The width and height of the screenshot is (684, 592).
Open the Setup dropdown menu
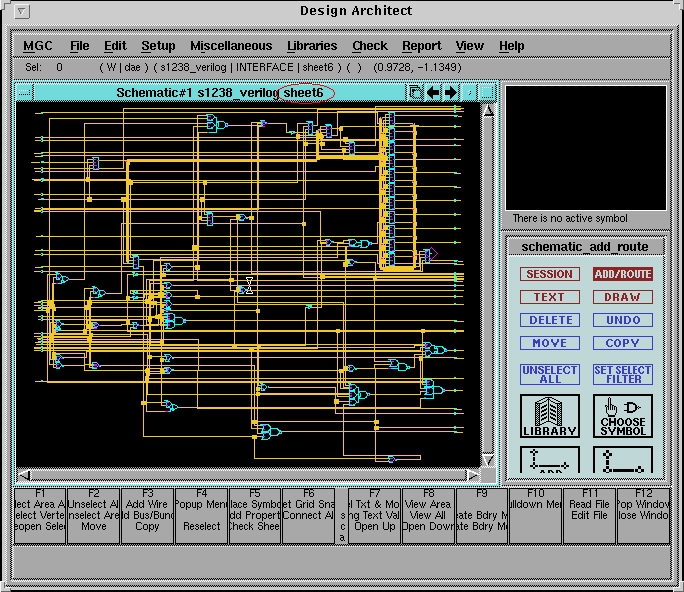click(x=158, y=46)
